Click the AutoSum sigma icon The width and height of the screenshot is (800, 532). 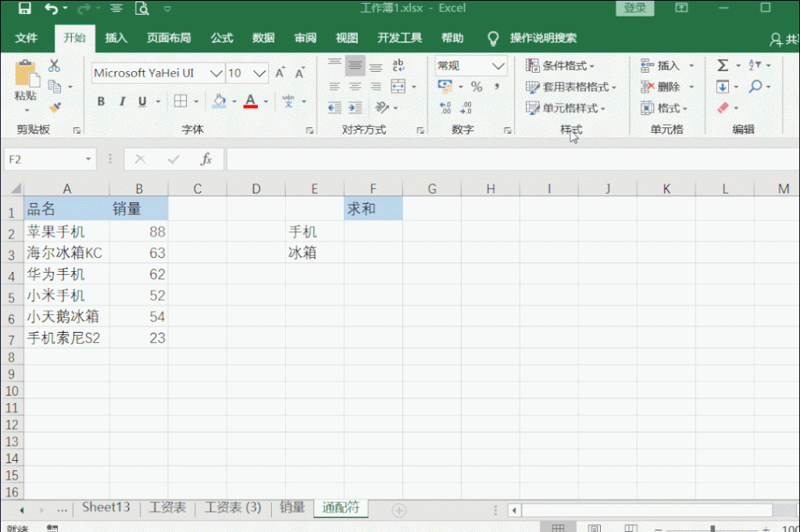723,66
